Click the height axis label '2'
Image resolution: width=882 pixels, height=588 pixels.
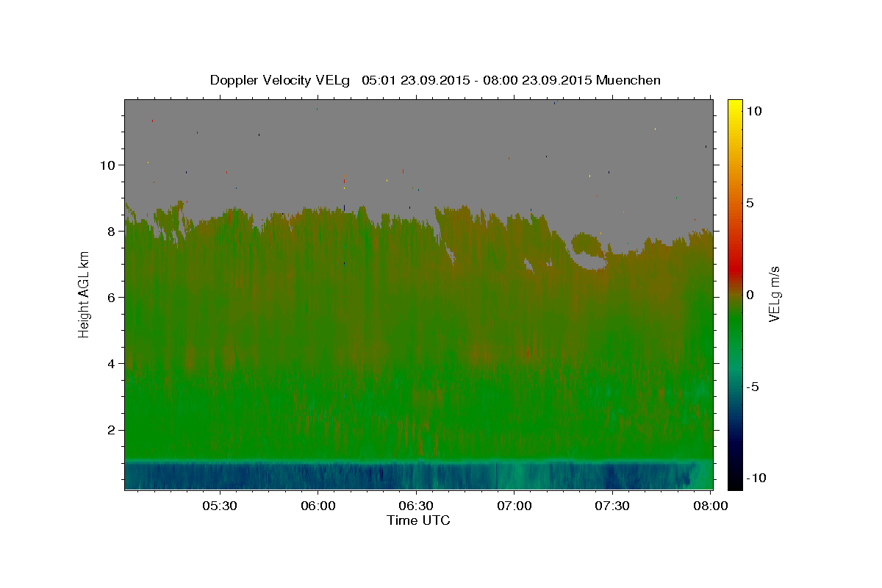(112, 430)
